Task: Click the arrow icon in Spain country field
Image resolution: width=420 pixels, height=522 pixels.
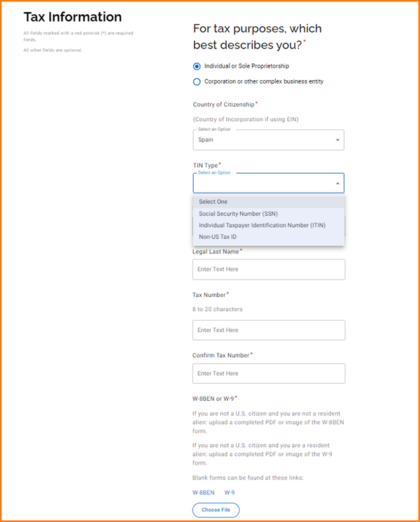Action: pos(337,140)
